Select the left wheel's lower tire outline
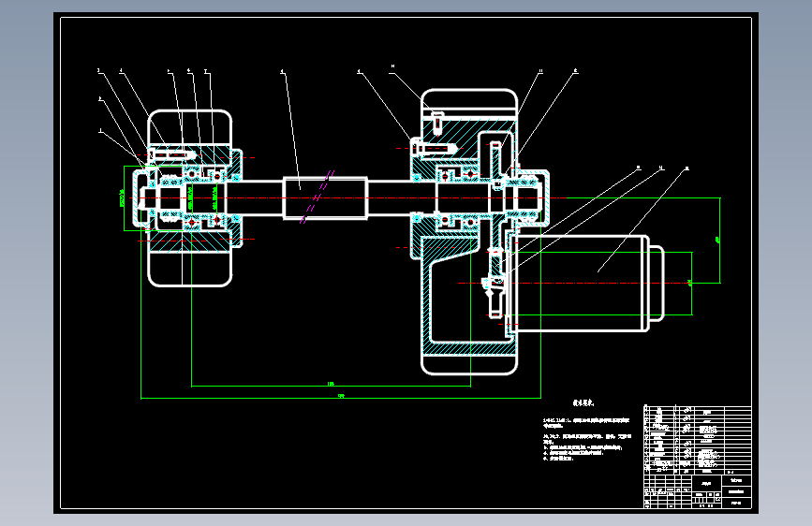The width and height of the screenshot is (812, 526). pos(189,269)
